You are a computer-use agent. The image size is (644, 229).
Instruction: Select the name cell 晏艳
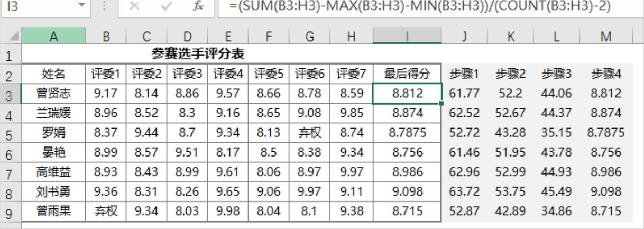(x=53, y=152)
